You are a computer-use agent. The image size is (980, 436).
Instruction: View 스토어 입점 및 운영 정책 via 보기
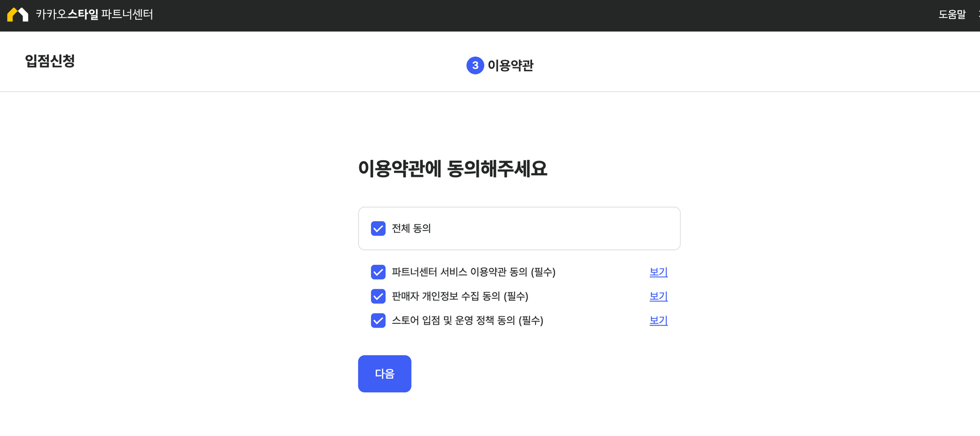tap(659, 321)
